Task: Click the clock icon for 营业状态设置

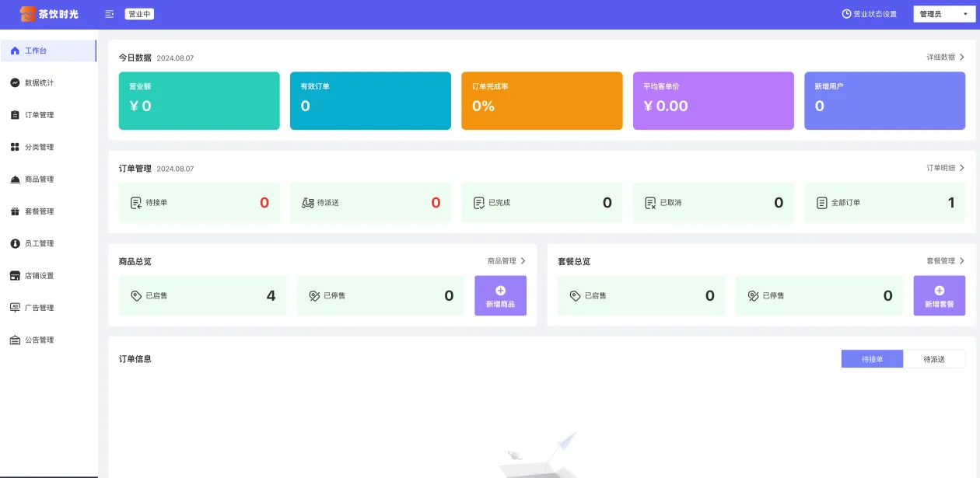Action: pos(846,14)
